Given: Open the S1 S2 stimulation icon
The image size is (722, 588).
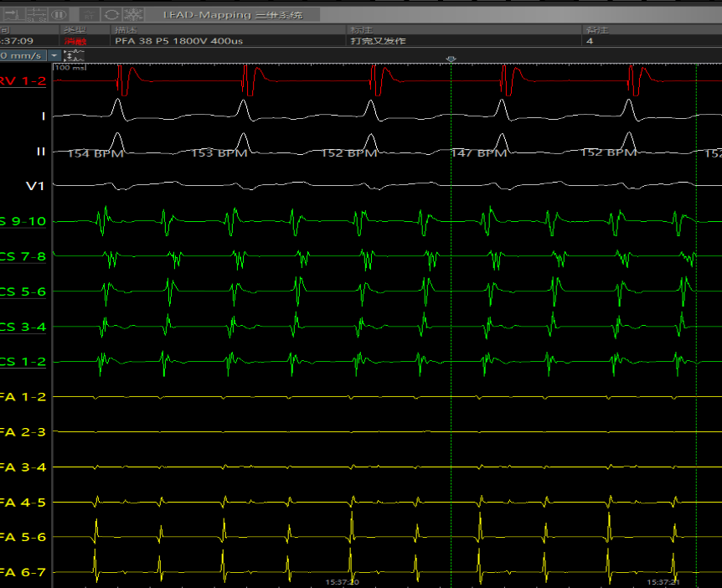Looking at the screenshot, I should click(x=37, y=14).
